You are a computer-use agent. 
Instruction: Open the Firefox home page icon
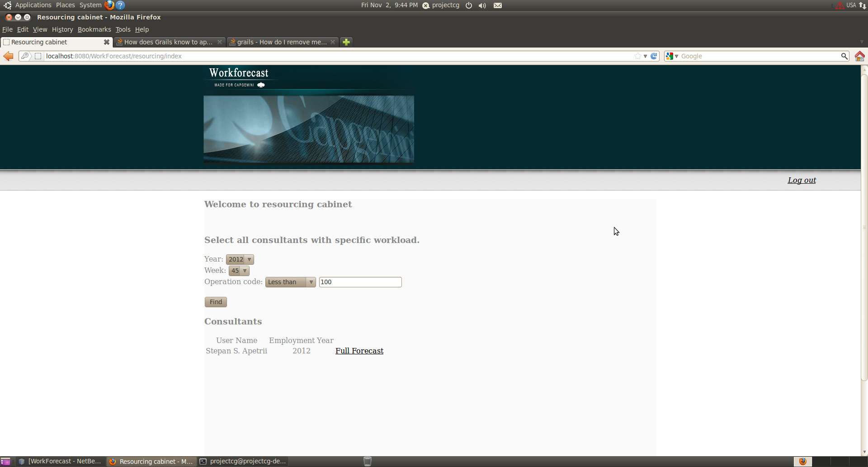pyautogui.click(x=859, y=56)
